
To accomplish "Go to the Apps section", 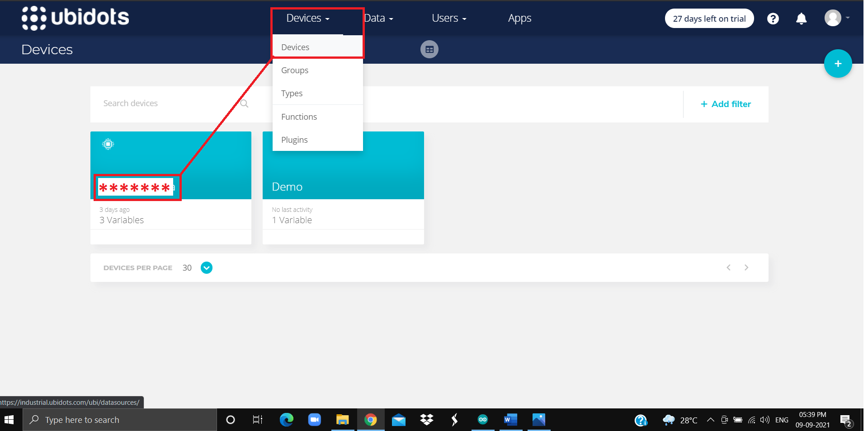I will click(x=519, y=18).
